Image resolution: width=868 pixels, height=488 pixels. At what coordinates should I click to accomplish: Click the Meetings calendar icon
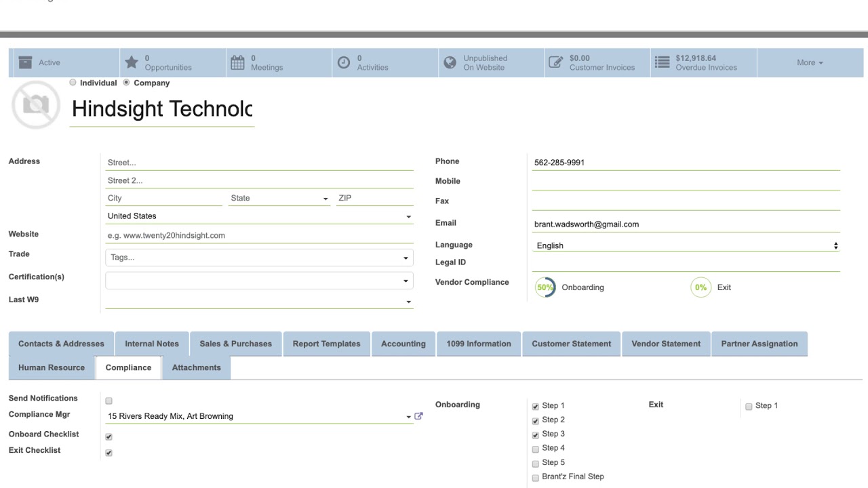(237, 62)
